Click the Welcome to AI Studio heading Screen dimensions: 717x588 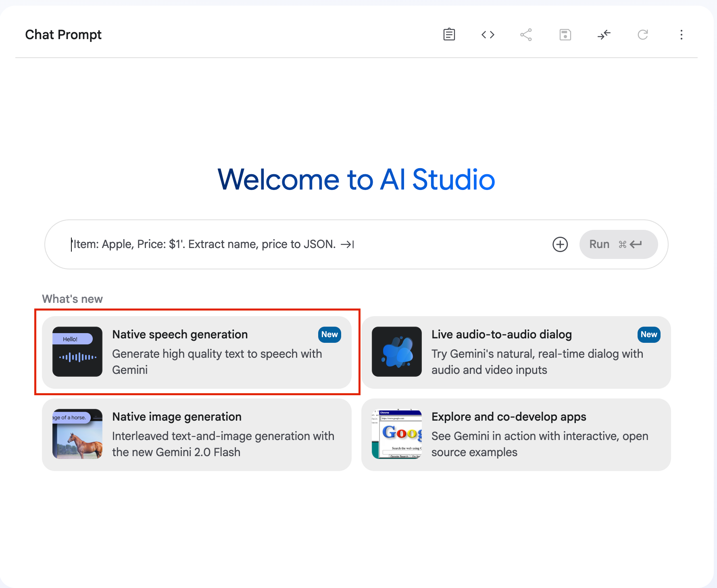[x=356, y=179]
